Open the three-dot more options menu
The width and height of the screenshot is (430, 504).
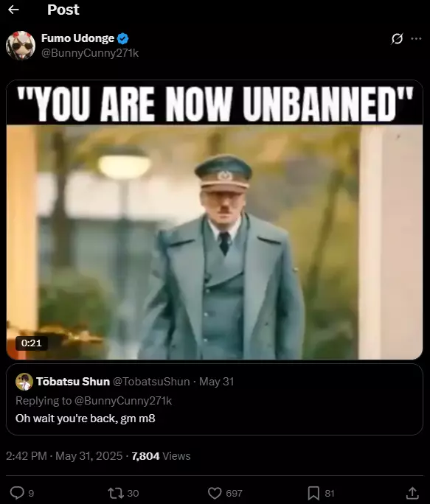tap(416, 38)
